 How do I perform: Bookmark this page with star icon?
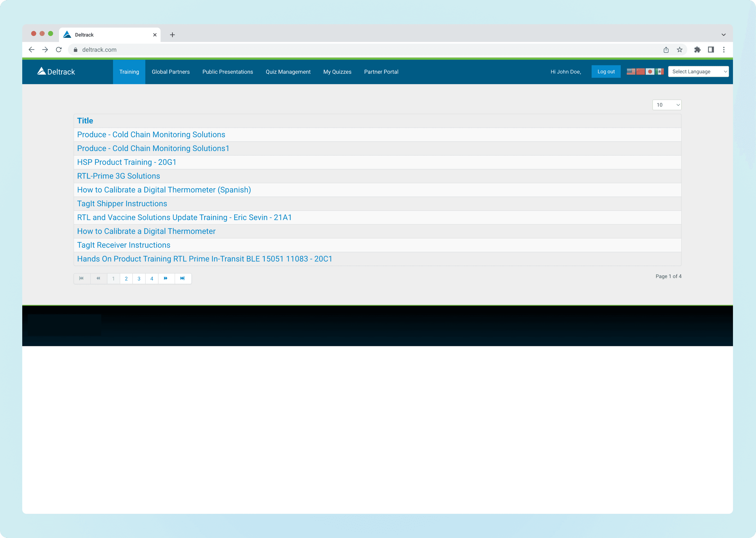(679, 50)
